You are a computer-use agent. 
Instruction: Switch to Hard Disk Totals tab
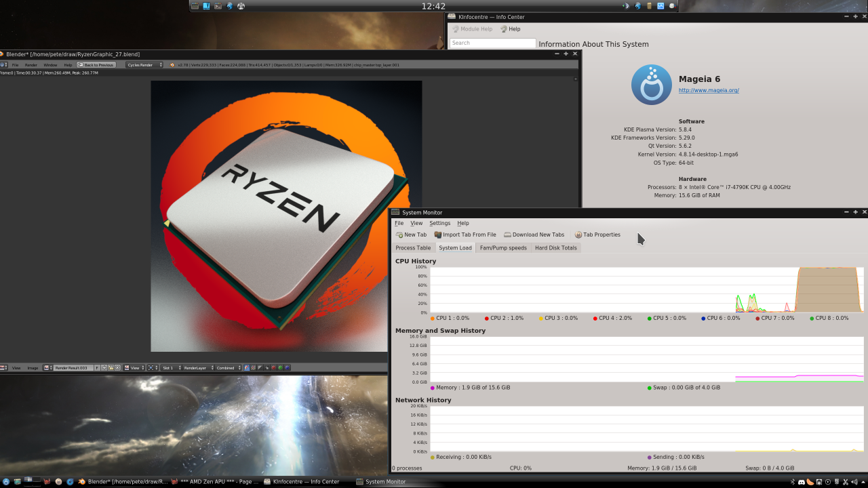(556, 248)
